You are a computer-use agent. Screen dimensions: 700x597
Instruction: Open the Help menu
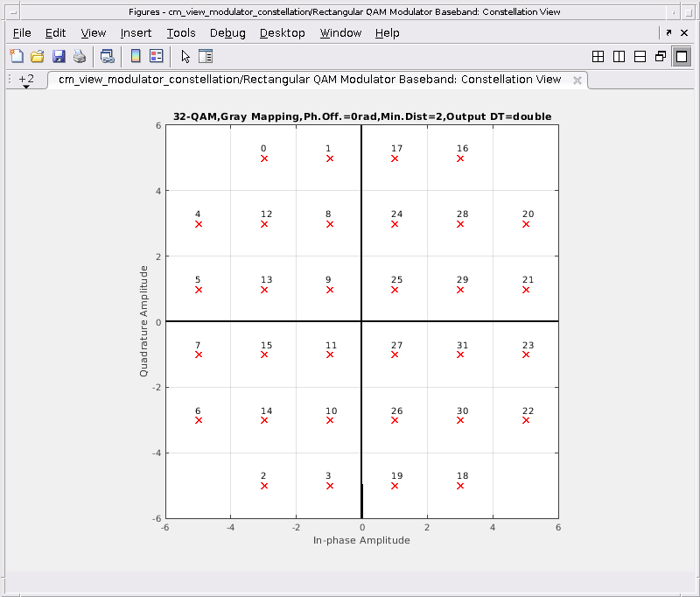(387, 33)
